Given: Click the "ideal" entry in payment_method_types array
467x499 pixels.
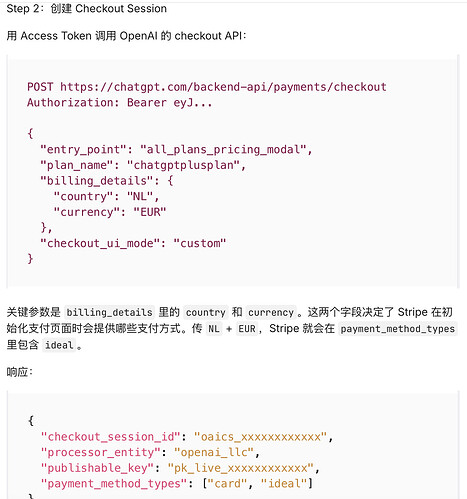Looking at the screenshot, I should pos(284,484).
